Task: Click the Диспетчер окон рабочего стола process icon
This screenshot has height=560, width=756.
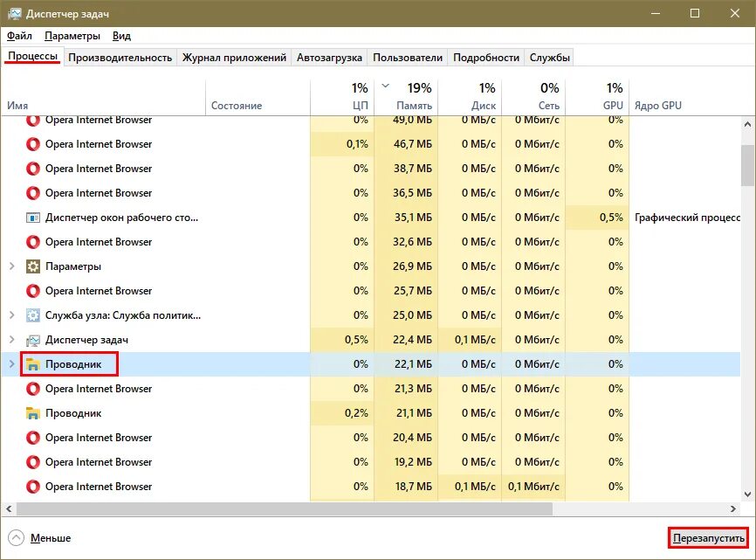Action: point(33,218)
